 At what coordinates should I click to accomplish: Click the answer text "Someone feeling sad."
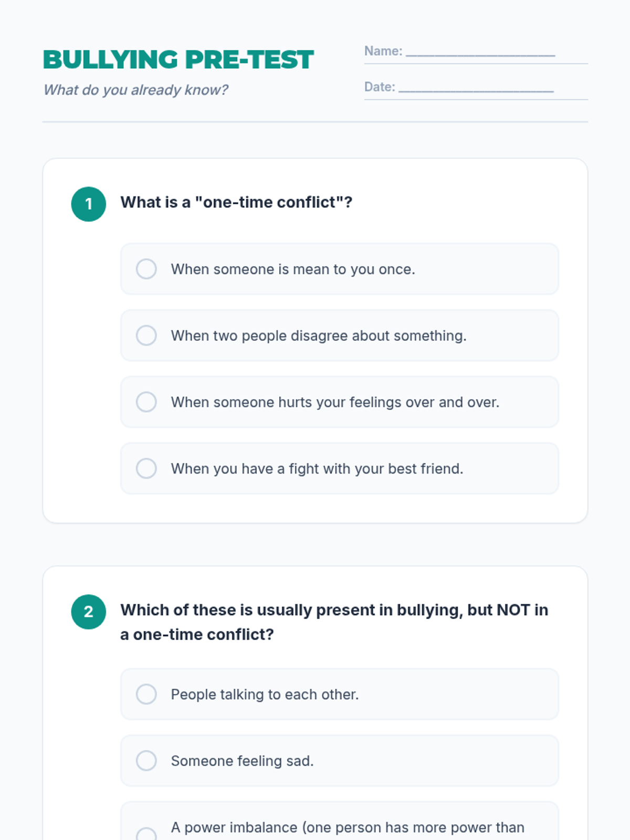(x=242, y=761)
